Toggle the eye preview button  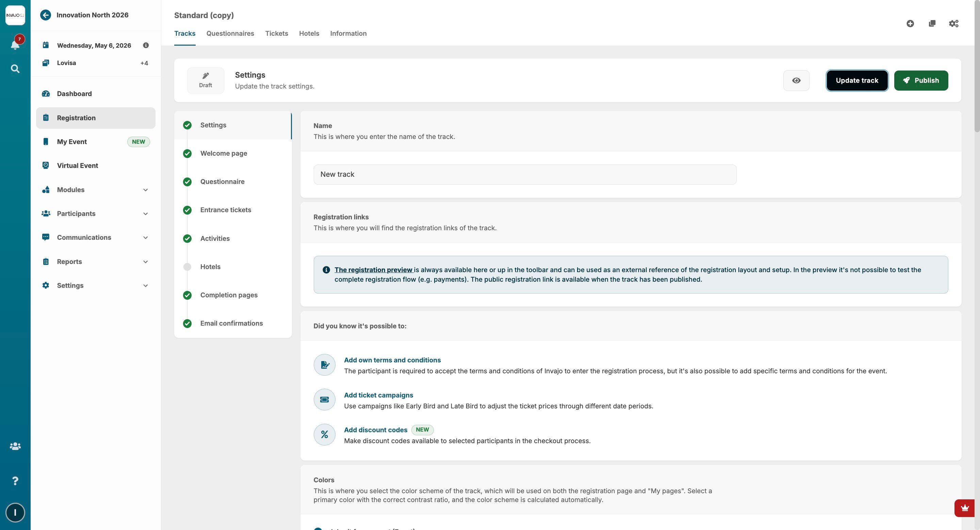(796, 80)
